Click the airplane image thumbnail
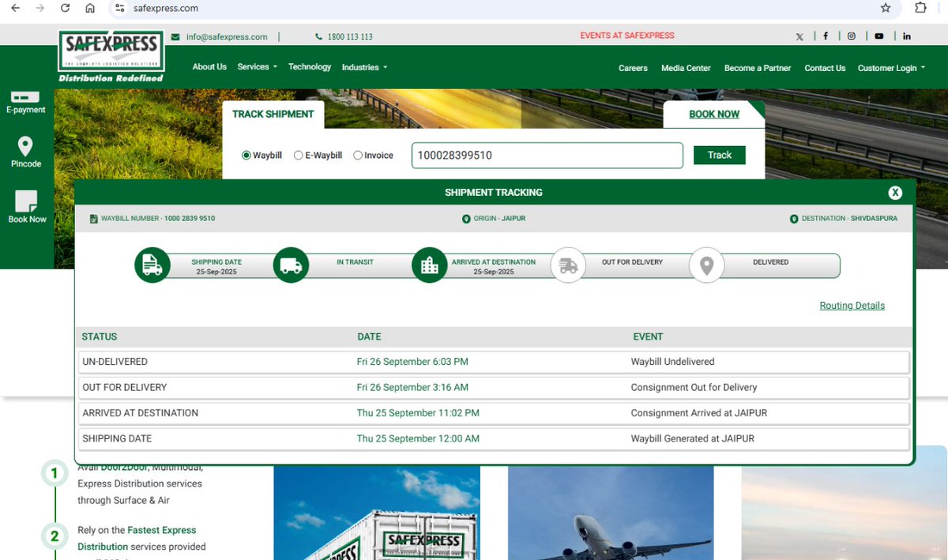Viewport: 948px width, 560px height. pos(611,513)
